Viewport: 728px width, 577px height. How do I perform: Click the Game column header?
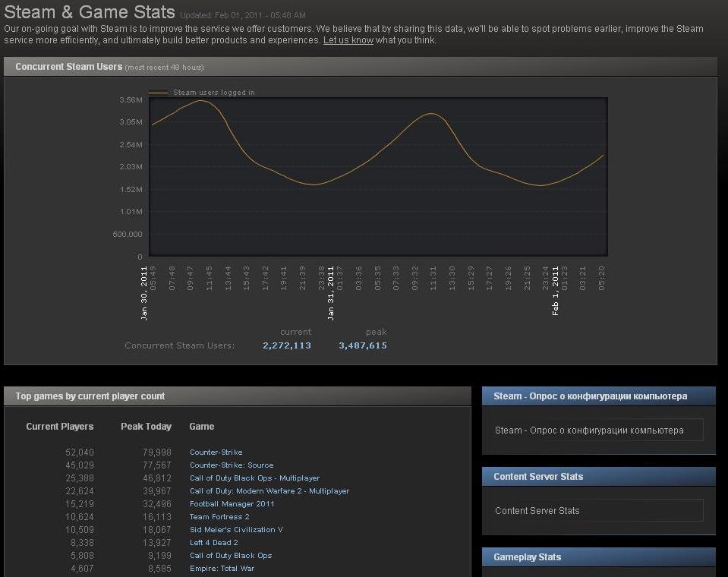(201, 427)
